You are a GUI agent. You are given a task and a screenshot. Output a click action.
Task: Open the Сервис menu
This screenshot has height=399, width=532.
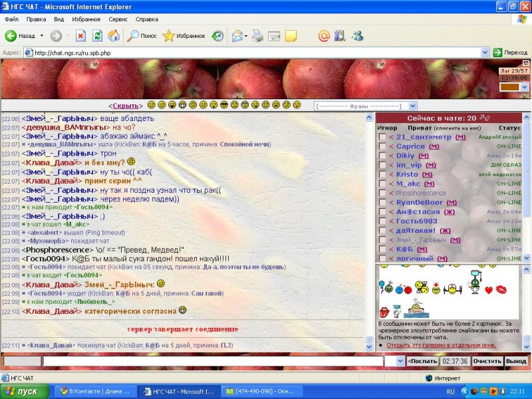point(118,19)
